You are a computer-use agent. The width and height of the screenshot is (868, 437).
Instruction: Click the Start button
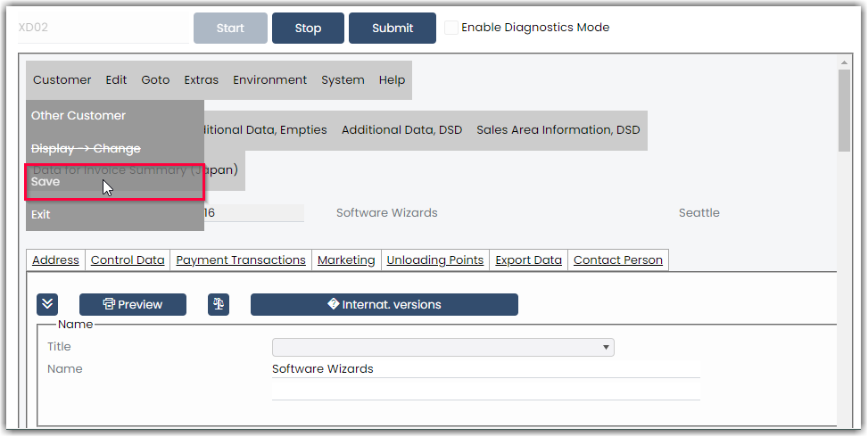(230, 29)
